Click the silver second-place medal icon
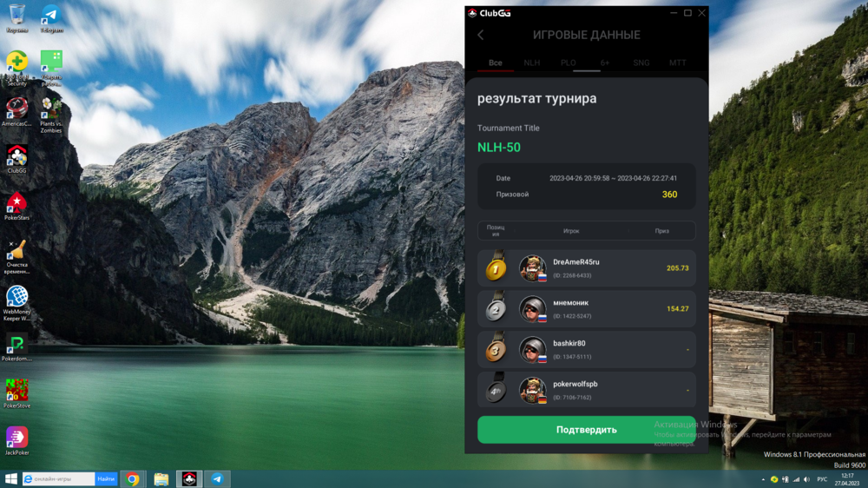 click(x=496, y=308)
